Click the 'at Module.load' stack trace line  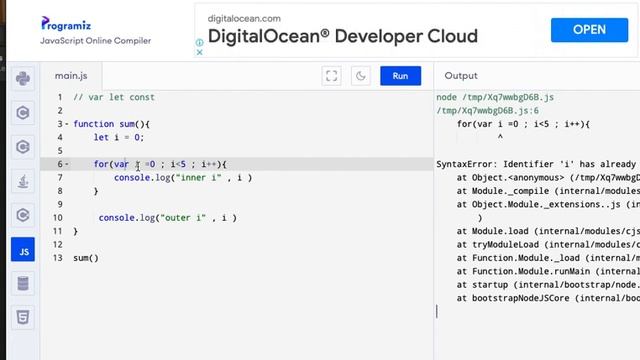548,231
